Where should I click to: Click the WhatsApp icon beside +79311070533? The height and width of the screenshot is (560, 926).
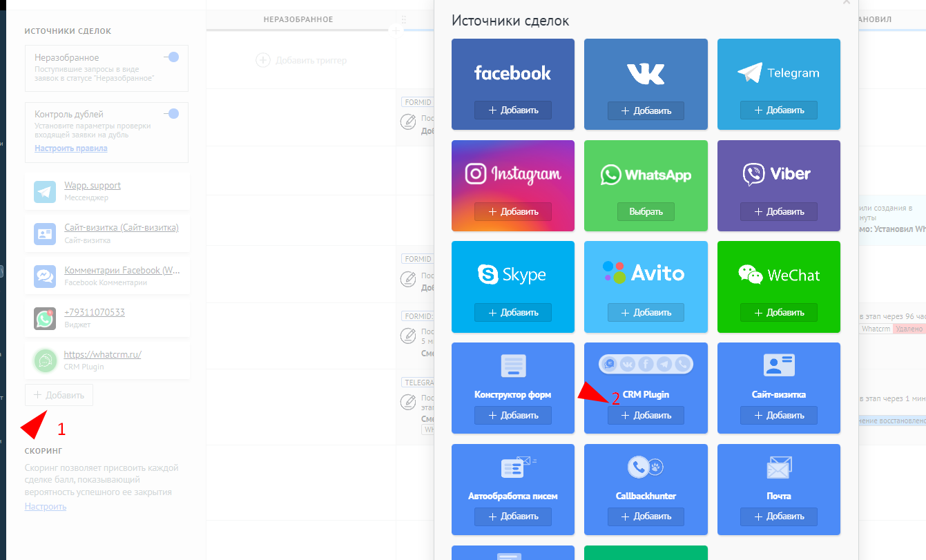tap(45, 318)
